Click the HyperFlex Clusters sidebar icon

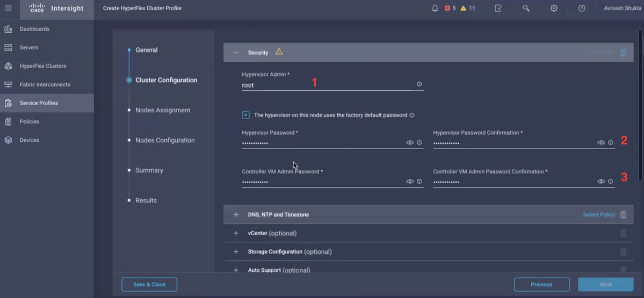click(x=8, y=66)
